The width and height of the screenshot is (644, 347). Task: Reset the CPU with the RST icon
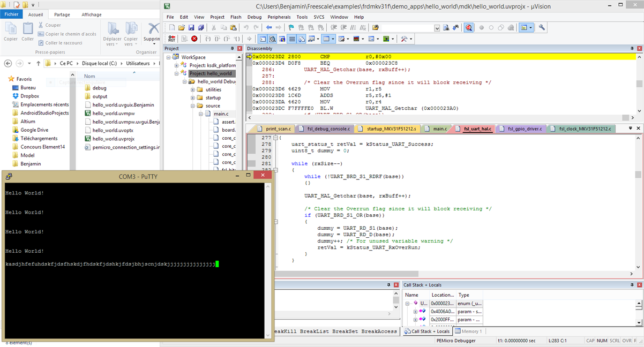click(171, 39)
